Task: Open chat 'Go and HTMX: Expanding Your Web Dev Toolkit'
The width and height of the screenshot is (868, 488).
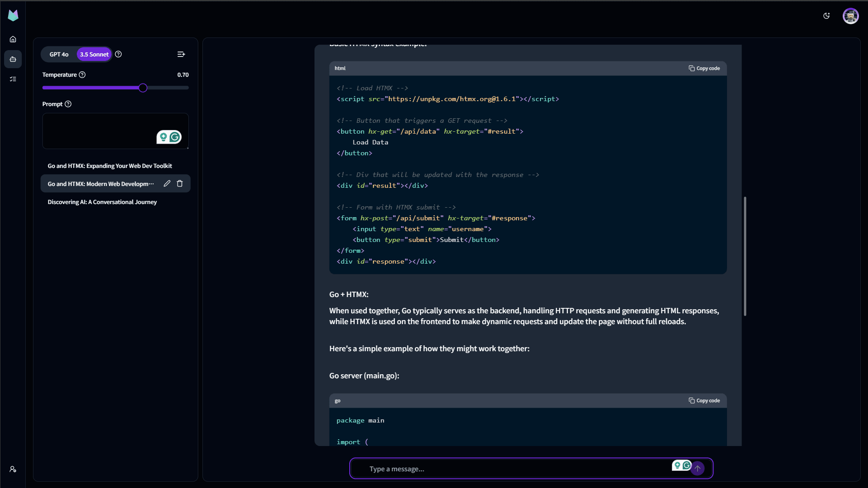Action: click(116, 166)
